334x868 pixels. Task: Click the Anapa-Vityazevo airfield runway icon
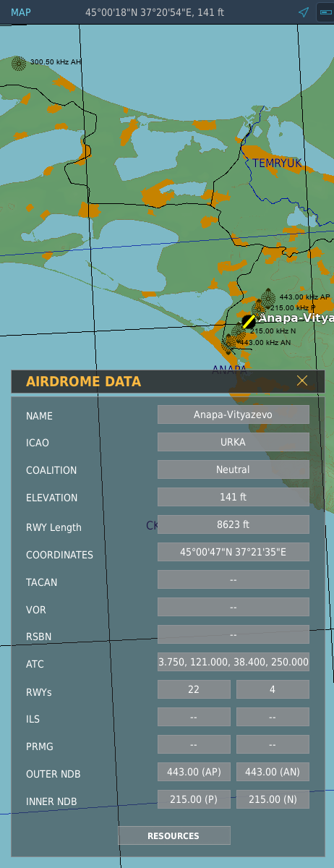[249, 321]
